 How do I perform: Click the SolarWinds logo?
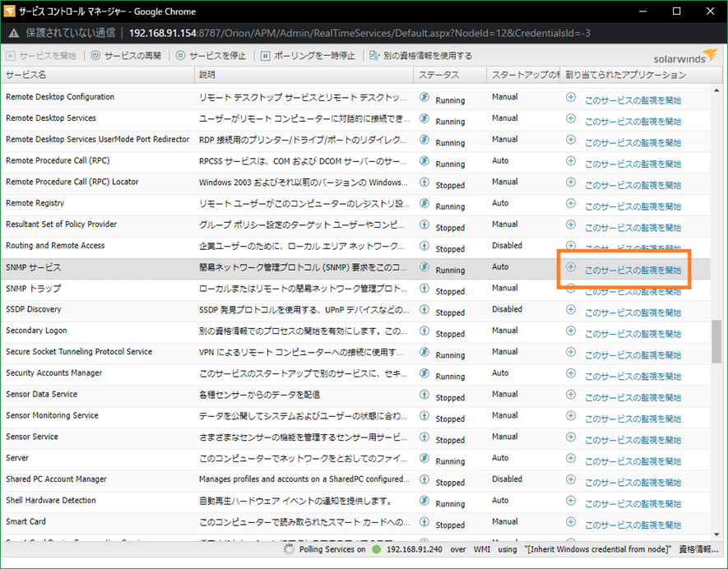pos(685,56)
